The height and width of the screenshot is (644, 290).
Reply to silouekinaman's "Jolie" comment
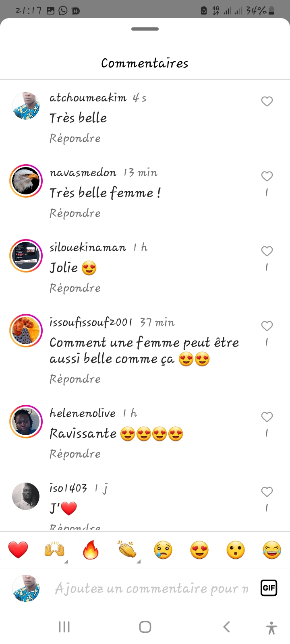75,288
